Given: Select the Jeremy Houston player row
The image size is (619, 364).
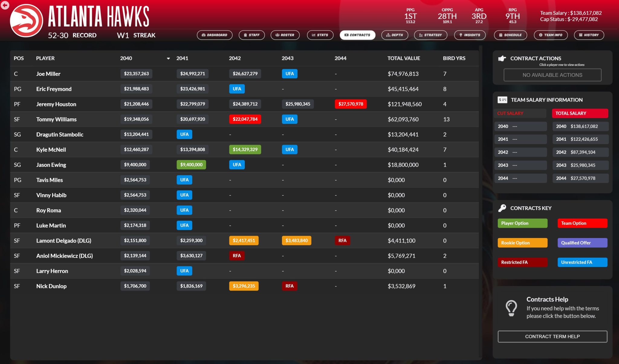Looking at the screenshot, I should (x=56, y=104).
